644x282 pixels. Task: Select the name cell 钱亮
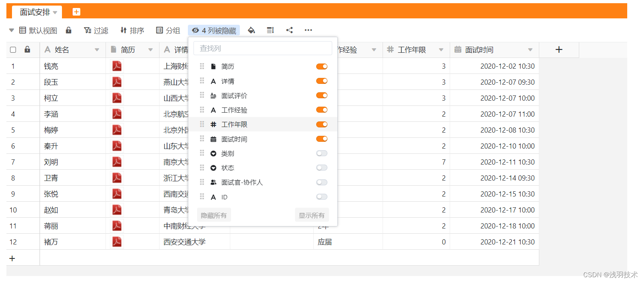(73, 66)
